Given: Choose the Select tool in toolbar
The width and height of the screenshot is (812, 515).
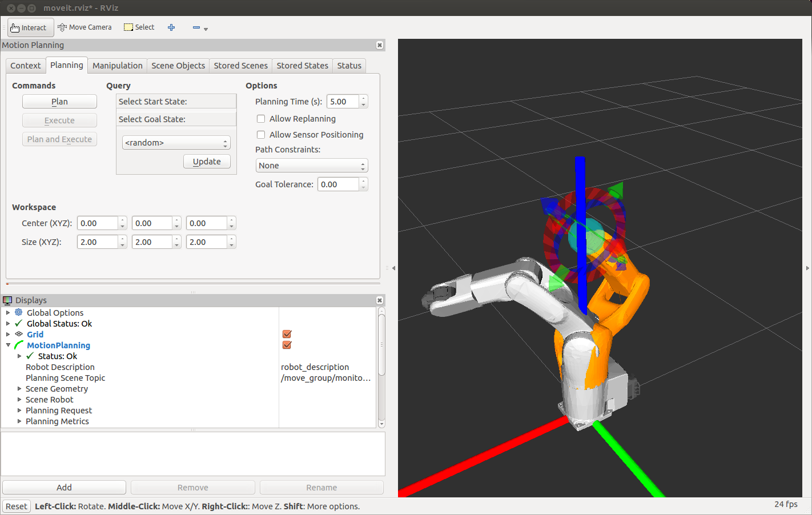Looking at the screenshot, I should 139,27.
